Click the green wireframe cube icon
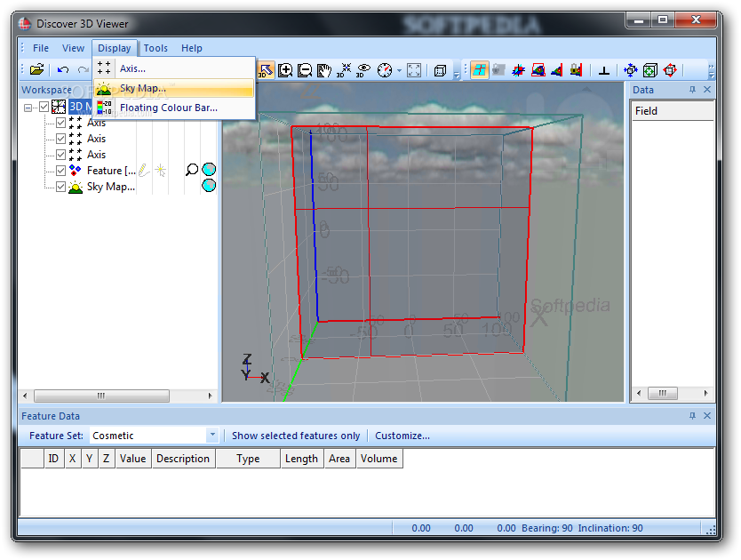 tap(650, 70)
